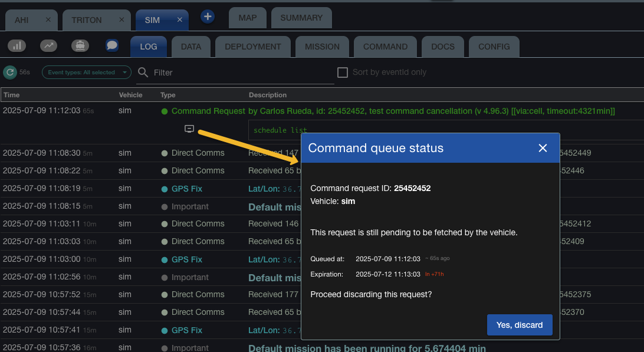The height and width of the screenshot is (352, 644).
Task: Expand the Event types dropdown
Action: pyautogui.click(x=86, y=73)
